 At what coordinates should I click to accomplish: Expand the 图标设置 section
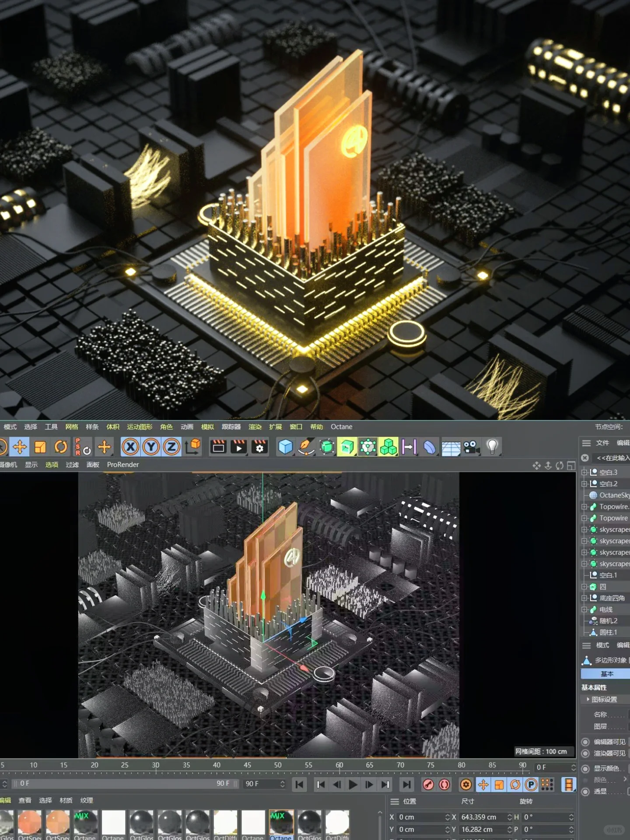[x=588, y=700]
